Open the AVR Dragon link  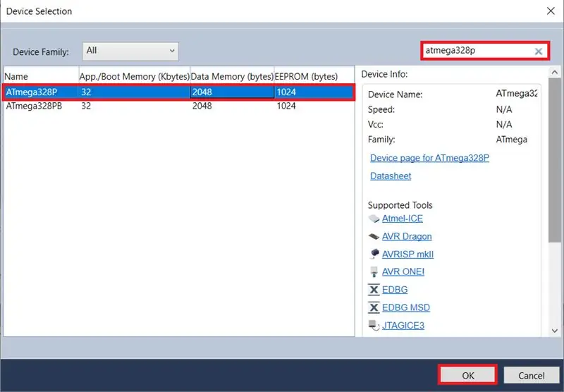407,236
